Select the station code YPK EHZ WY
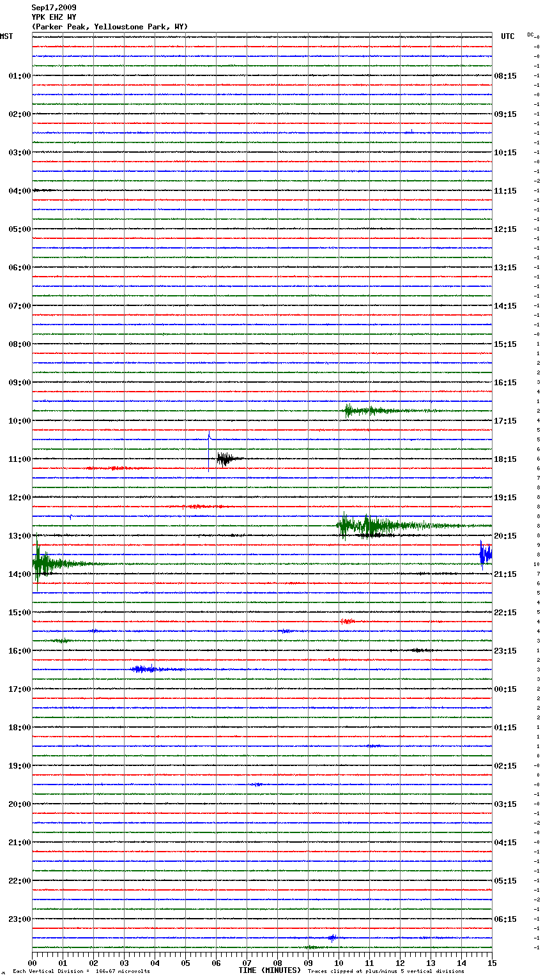Viewport: 543px width, 980px height. coord(54,17)
